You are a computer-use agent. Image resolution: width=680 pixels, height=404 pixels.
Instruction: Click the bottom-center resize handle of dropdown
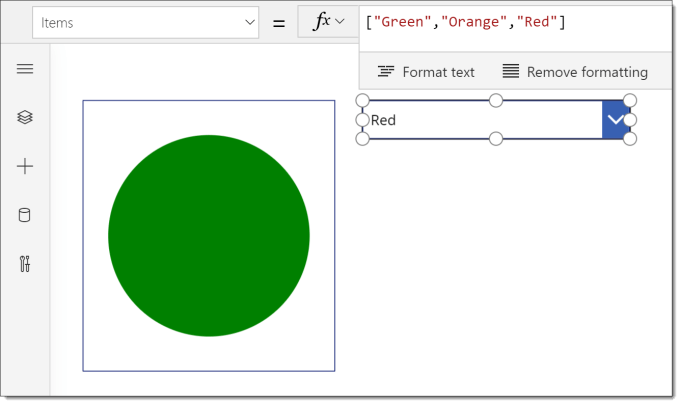click(496, 139)
